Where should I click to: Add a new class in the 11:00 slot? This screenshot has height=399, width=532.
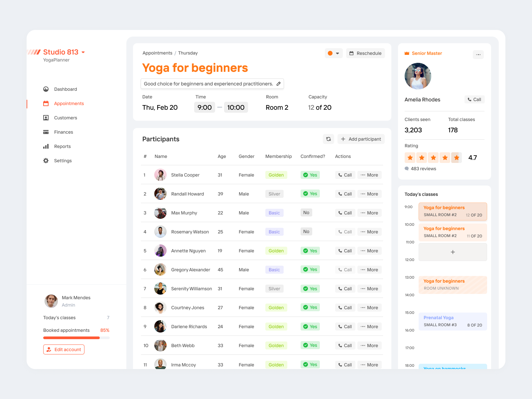[453, 252]
